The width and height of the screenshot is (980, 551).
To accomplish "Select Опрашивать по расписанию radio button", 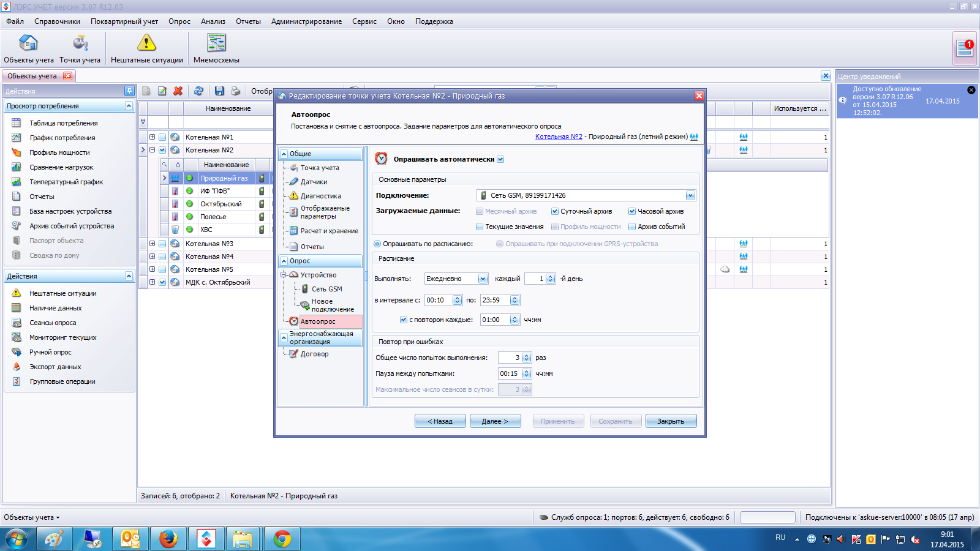I will [377, 244].
